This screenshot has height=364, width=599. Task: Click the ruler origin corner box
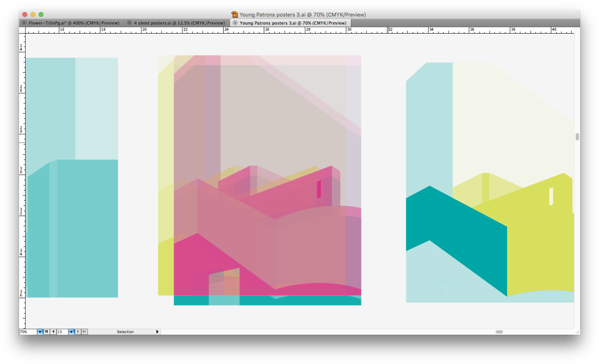pyautogui.click(x=22, y=30)
